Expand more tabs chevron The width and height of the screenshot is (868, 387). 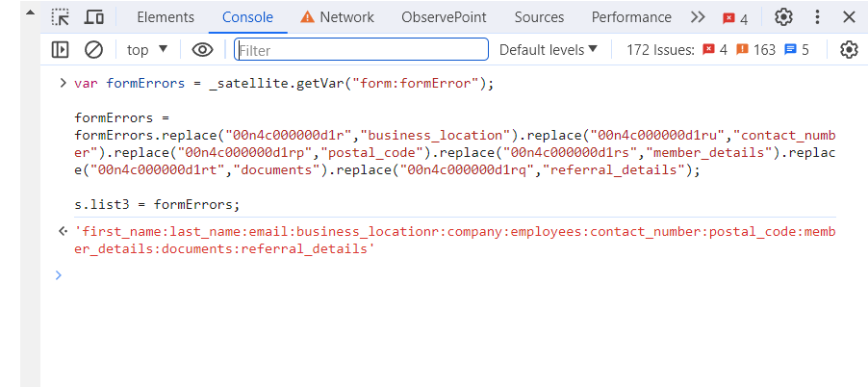pyautogui.click(x=699, y=17)
